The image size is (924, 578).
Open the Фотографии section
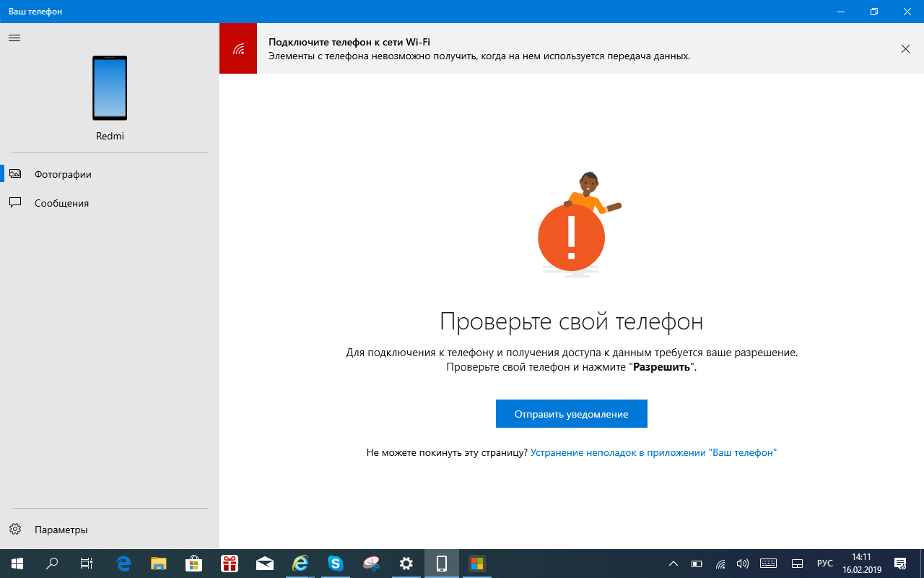pos(110,174)
